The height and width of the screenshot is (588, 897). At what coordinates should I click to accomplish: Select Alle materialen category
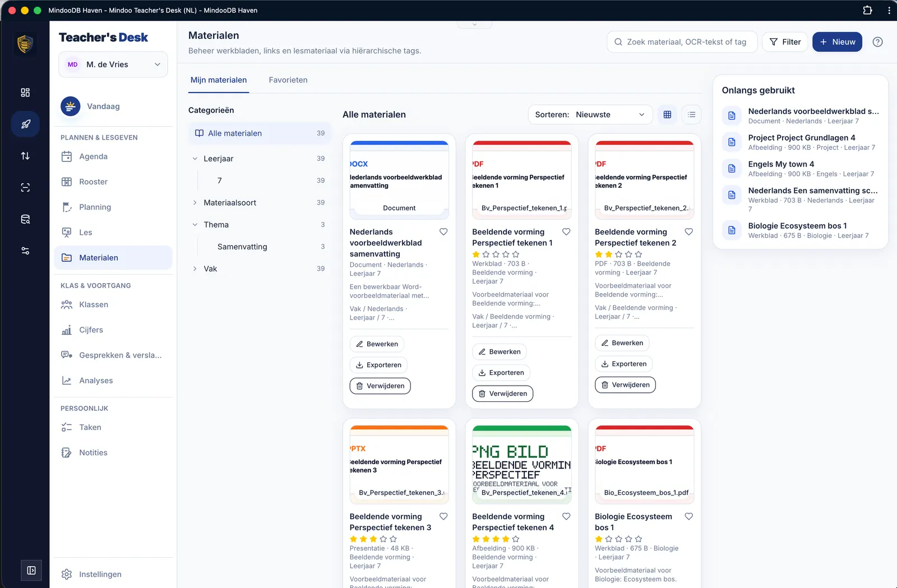[x=260, y=133]
